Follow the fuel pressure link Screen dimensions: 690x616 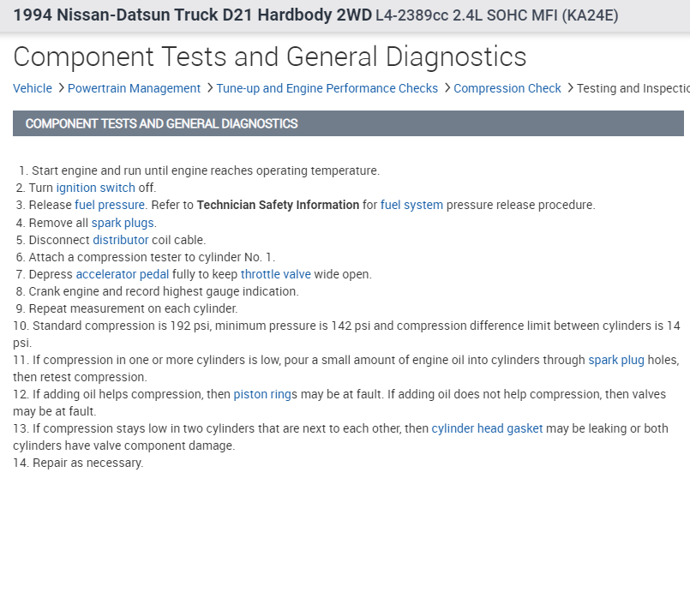tap(110, 205)
